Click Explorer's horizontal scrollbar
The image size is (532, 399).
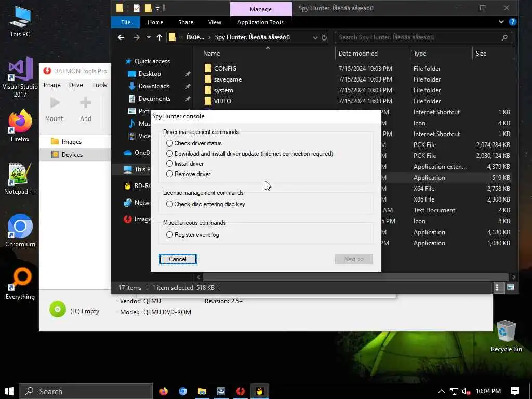point(355,277)
